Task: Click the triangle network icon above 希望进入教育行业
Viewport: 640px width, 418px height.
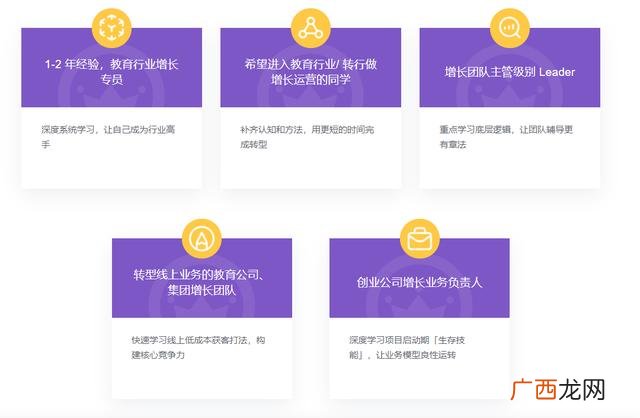Action: tap(311, 28)
